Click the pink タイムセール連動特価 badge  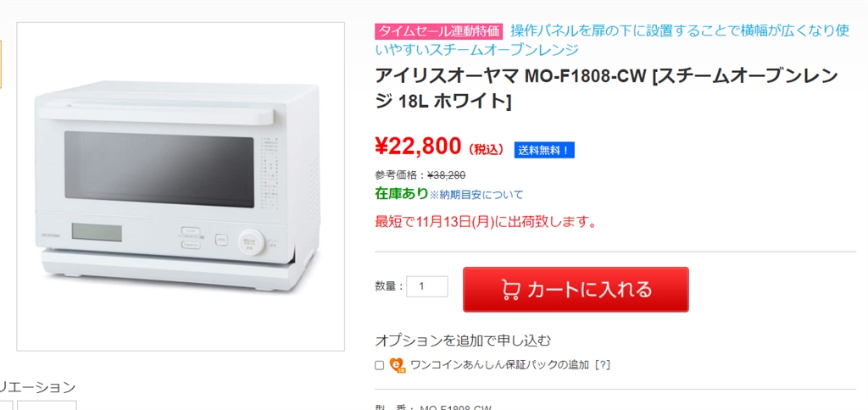(x=439, y=31)
